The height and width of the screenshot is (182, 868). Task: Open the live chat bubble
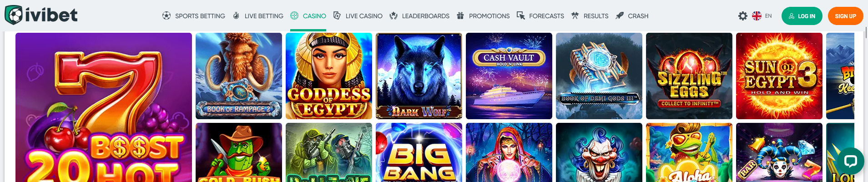(x=850, y=161)
